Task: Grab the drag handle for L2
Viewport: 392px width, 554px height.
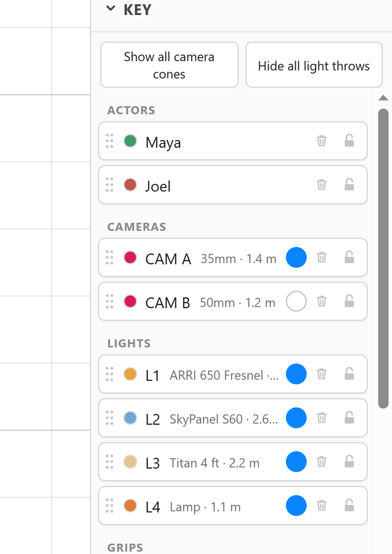Action: (110, 418)
